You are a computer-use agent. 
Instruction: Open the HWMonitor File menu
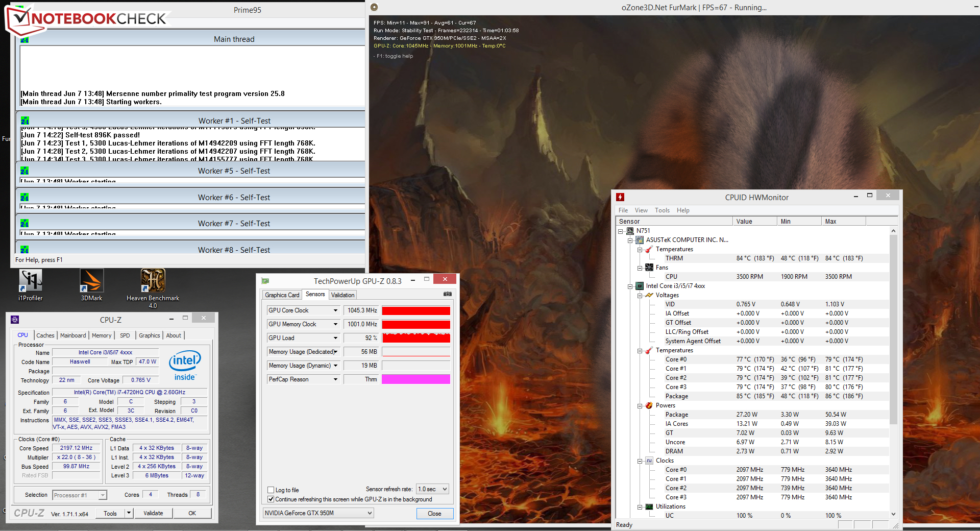(623, 210)
